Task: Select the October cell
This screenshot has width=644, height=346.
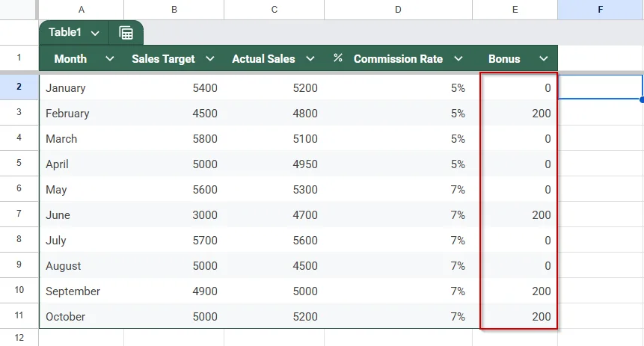Action: pyautogui.click(x=82, y=316)
